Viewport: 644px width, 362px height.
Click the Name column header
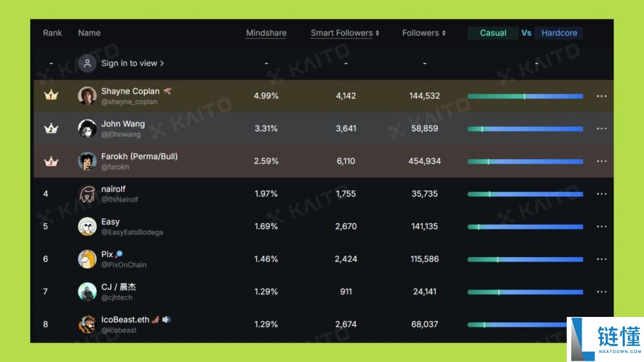(x=89, y=33)
